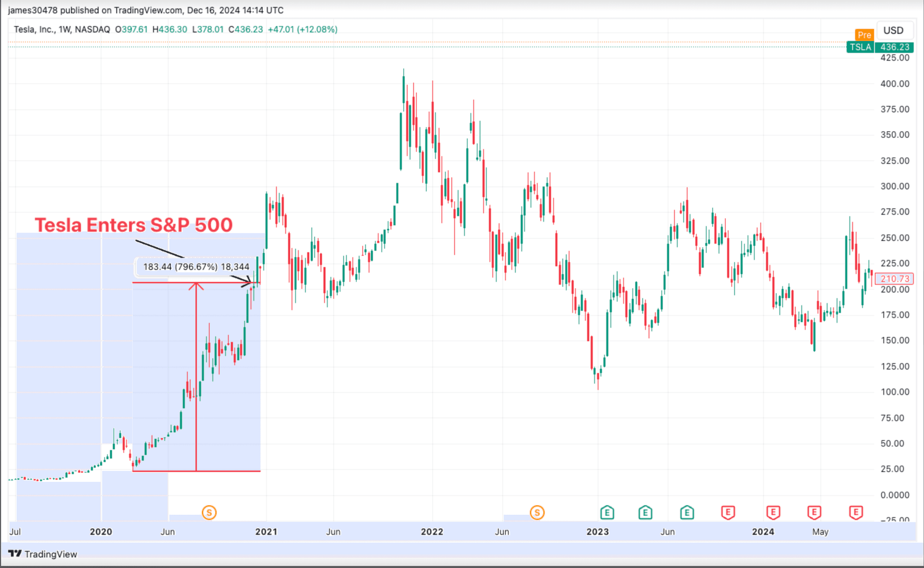This screenshot has height=568, width=924.
Task: Click the 350.00 price axis label
Action: point(895,134)
